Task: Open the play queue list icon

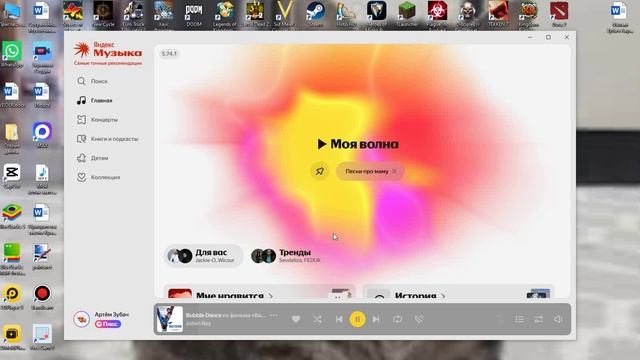Action: pos(519,319)
